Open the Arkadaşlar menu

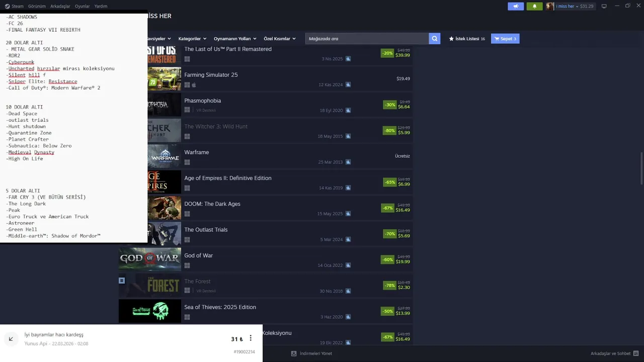coord(60,6)
